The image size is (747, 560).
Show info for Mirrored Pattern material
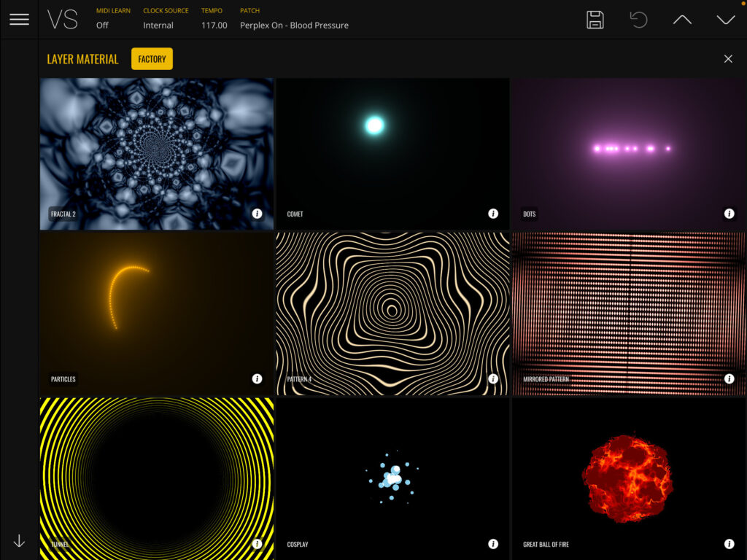tap(729, 378)
